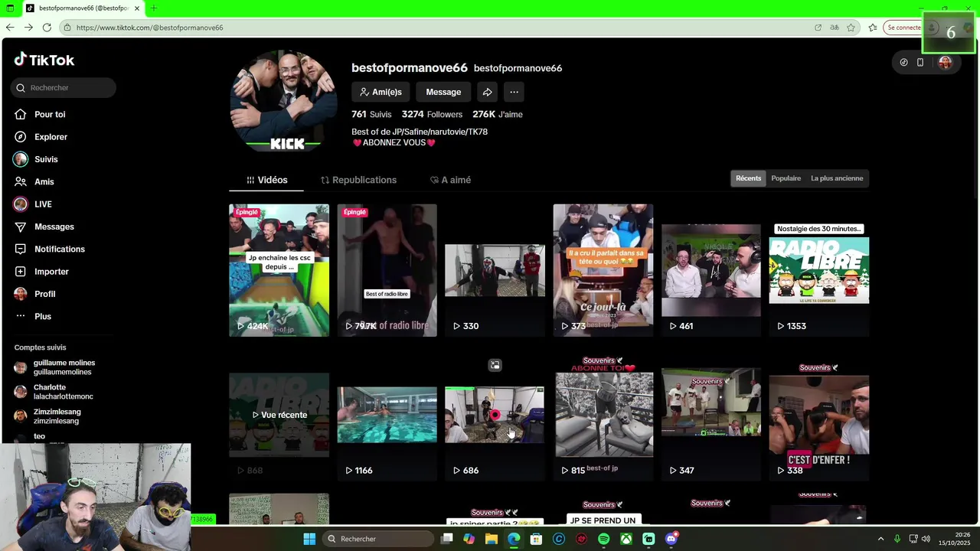This screenshot has height=551, width=980.
Task: Open the LIVE section
Action: [43, 204]
